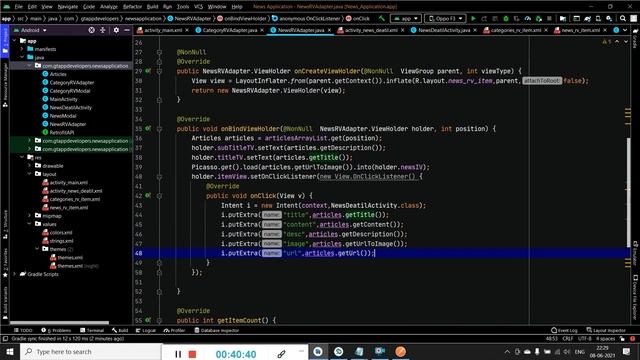
Task: Open the Build menu
Action: click(x=152, y=7)
